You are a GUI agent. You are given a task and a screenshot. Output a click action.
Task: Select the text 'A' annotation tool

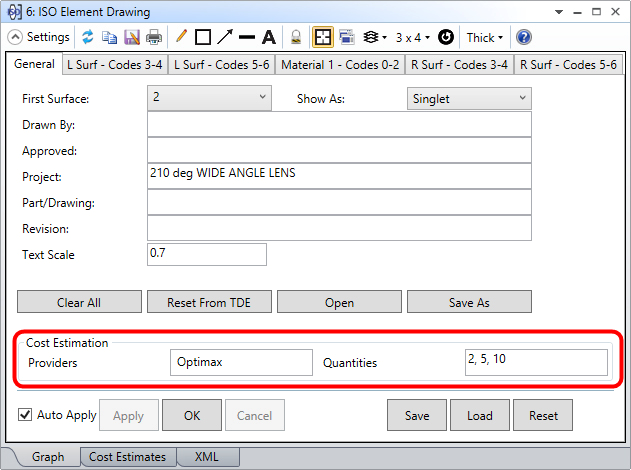tap(269, 37)
